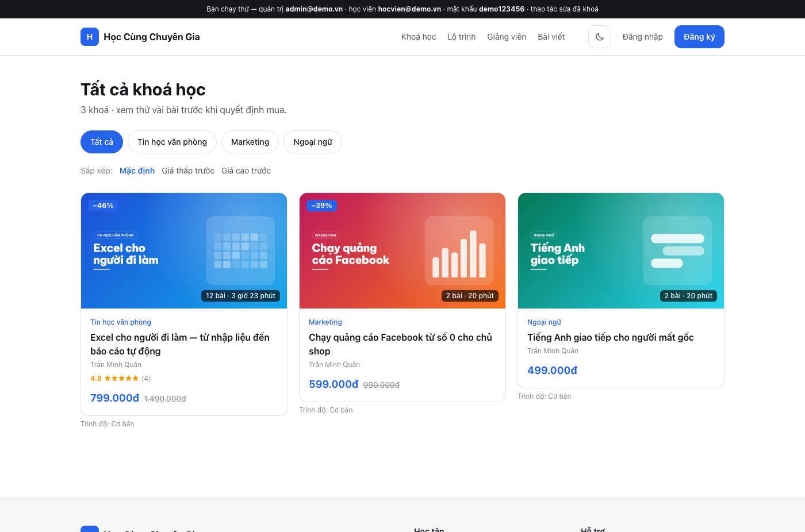
Task: Select the Tất cả filter chip
Action: pyautogui.click(x=102, y=142)
